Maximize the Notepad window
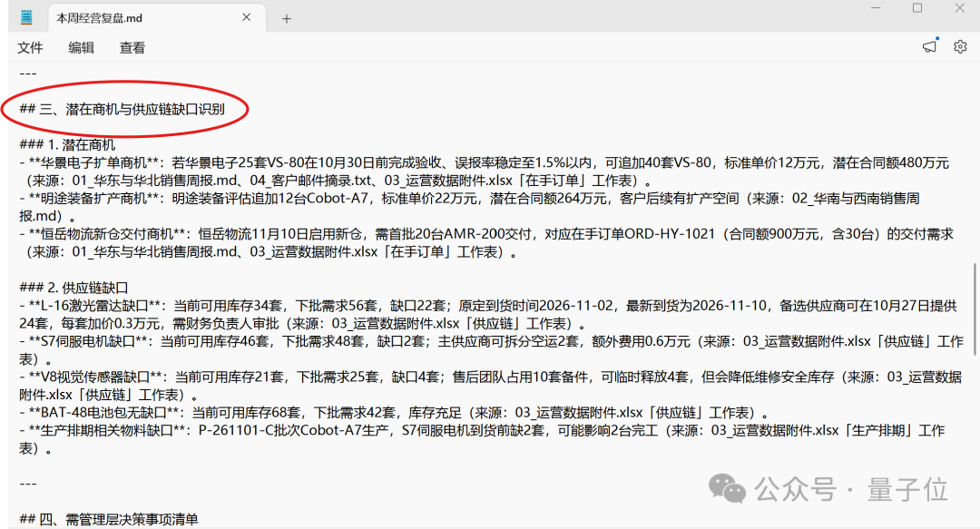The image size is (980, 529). tap(917, 8)
